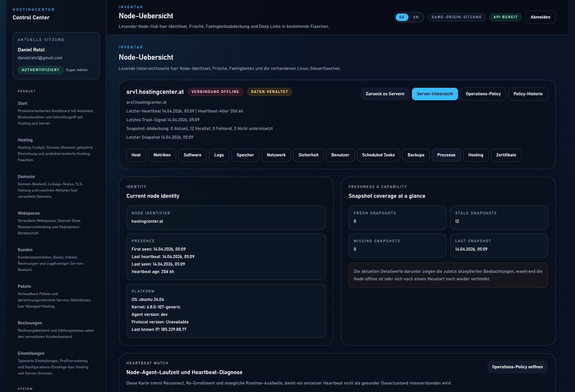Image resolution: width=575 pixels, height=392 pixels.
Task: Open the Sicherheit tab
Action: pyautogui.click(x=308, y=155)
